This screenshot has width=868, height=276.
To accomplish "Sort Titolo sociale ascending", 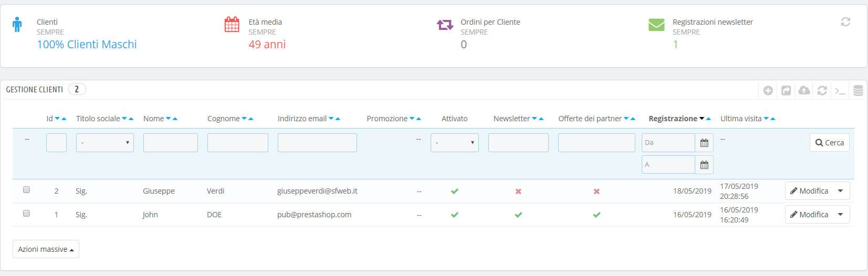I will 131,119.
